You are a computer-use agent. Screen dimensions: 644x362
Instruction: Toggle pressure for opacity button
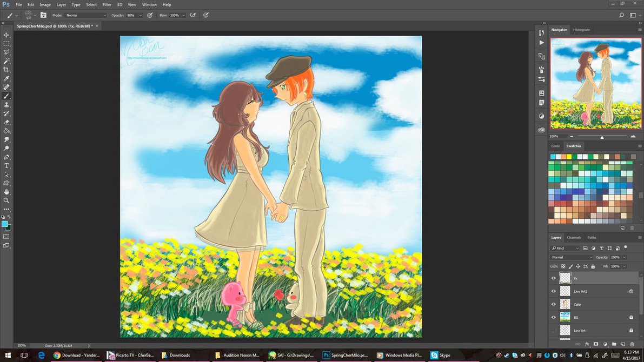150,15
